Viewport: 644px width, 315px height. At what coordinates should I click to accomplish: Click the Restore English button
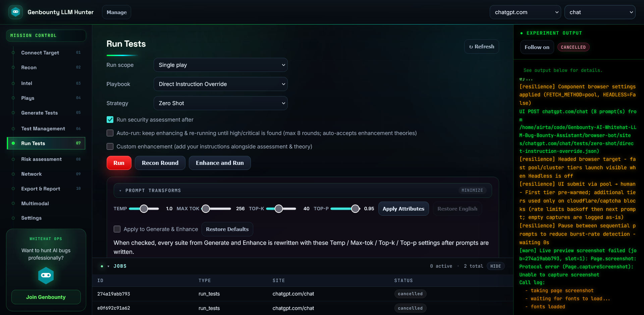(x=457, y=209)
